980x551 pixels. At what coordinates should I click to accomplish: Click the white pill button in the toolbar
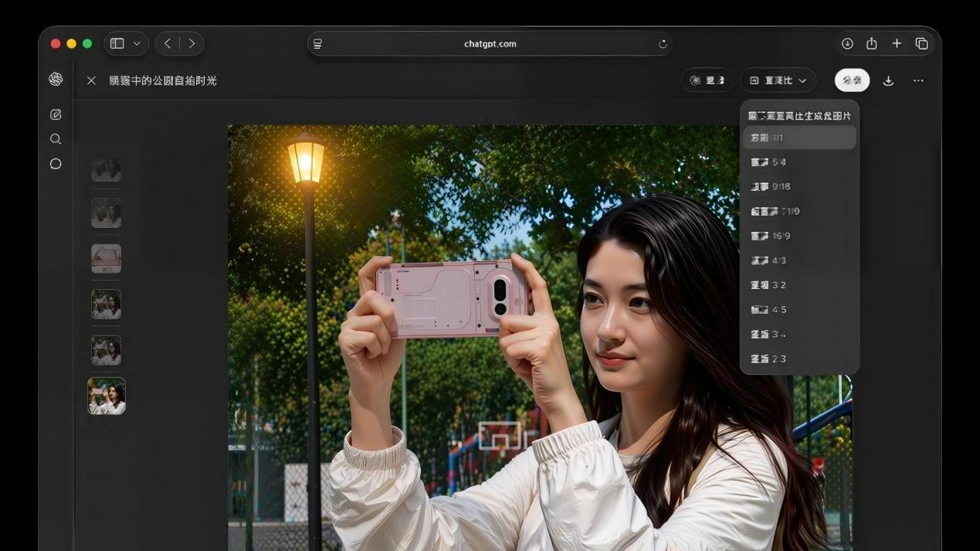click(851, 80)
